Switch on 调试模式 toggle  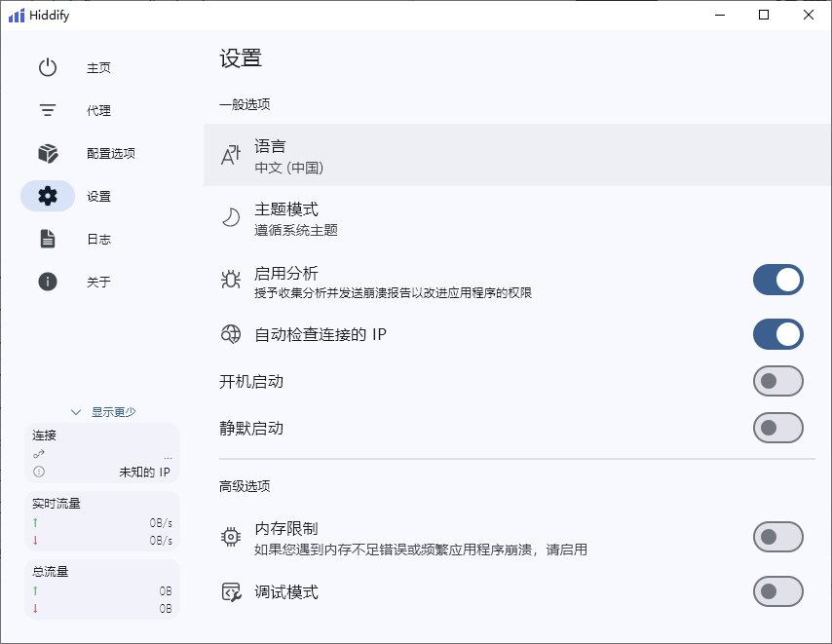[777, 591]
